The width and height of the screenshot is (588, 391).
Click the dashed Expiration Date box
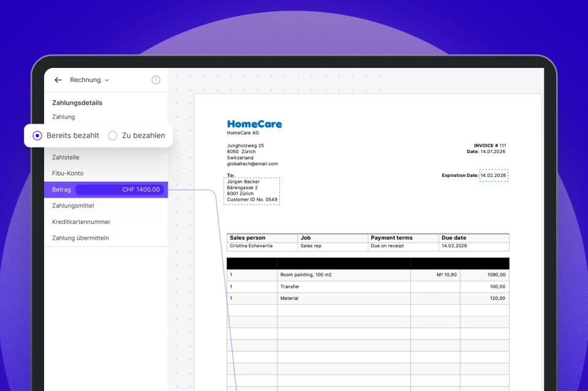tap(494, 176)
